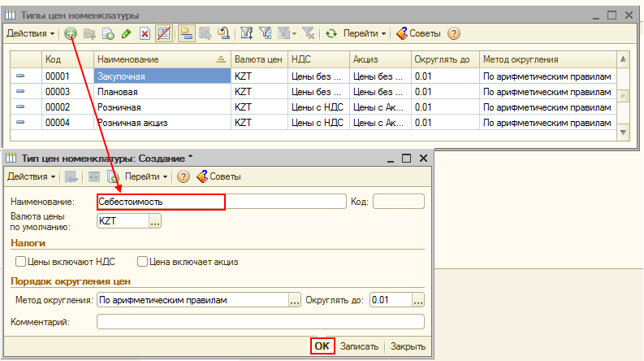The height and width of the screenshot is (361, 644).
Task: Click the Refresh list icon
Action: coord(331,33)
